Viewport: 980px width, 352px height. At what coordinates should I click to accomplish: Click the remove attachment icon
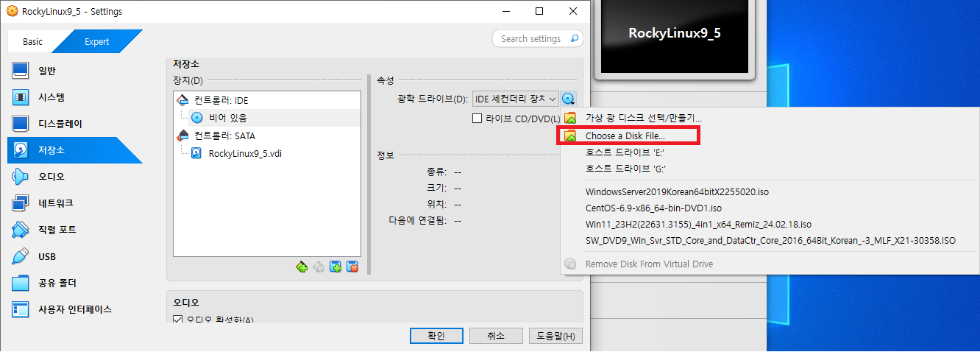[x=352, y=267]
